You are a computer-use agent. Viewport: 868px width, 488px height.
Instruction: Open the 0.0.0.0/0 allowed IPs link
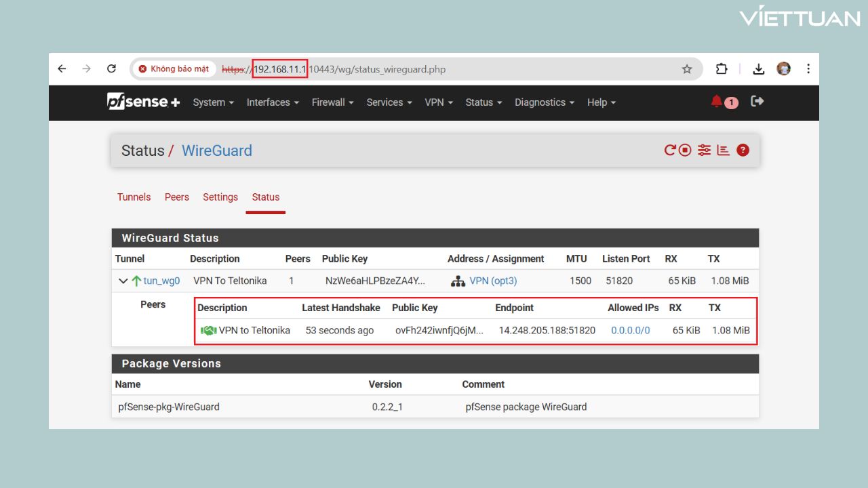coord(629,330)
